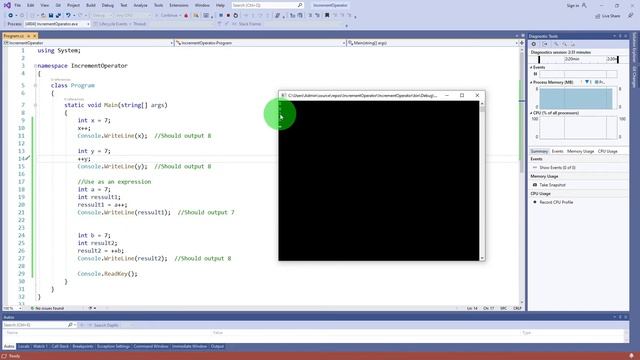Open the IncrementOperator.Program type dropdown
Screen dimensions: 640x360
coord(260,43)
